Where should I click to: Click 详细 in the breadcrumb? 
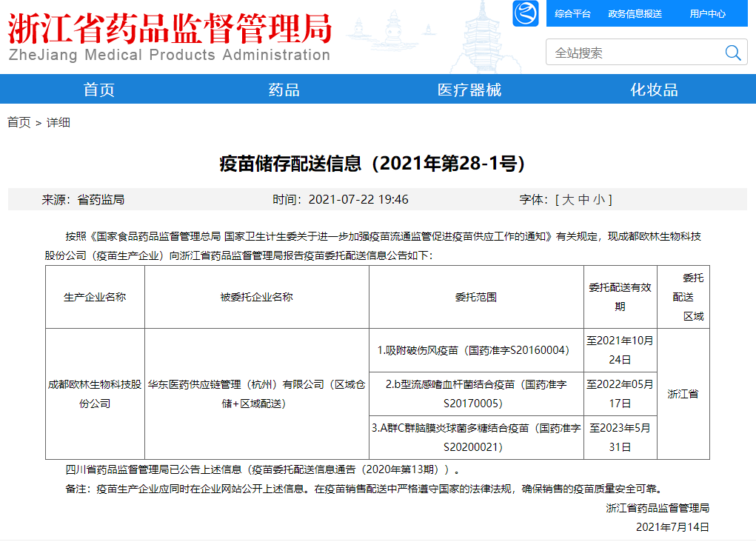point(58,122)
